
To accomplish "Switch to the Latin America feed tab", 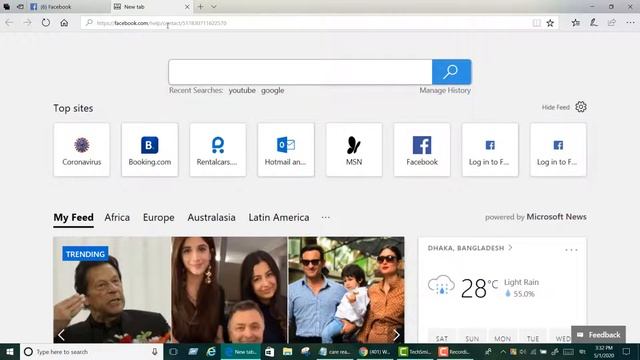I will [x=279, y=218].
